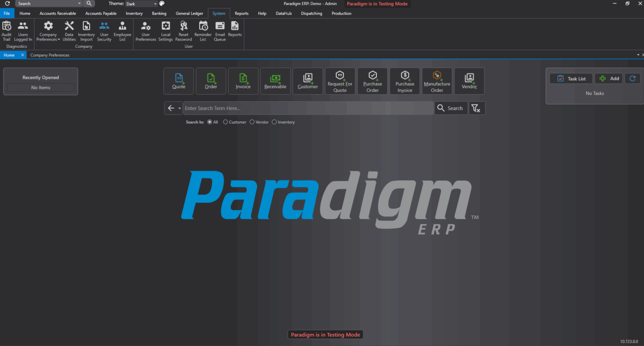644x346 pixels.
Task: Switch to the Home ribbon tab
Action: point(25,13)
